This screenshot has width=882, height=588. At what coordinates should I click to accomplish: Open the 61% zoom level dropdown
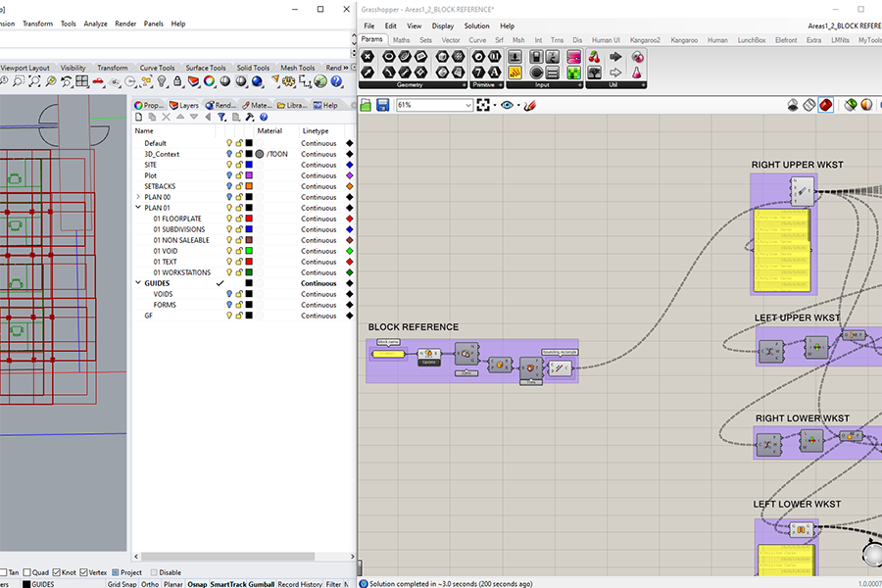pyautogui.click(x=467, y=105)
